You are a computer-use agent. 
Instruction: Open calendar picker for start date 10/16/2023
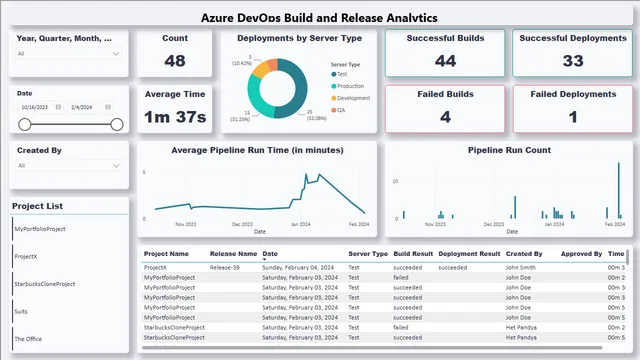click(x=58, y=107)
